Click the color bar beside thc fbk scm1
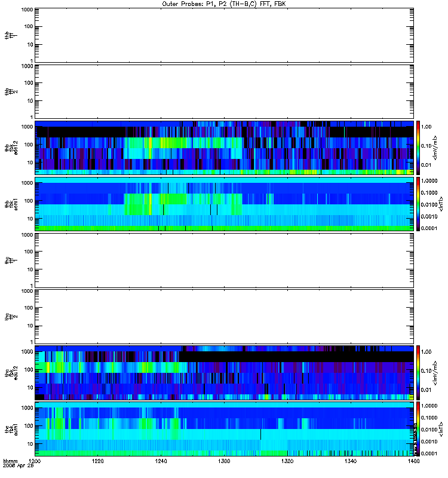Viewport: 448px width, 478px height. click(418, 429)
